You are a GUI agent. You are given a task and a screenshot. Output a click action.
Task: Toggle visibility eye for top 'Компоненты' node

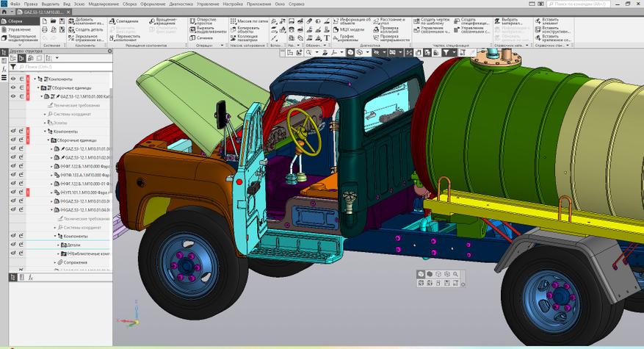tap(12, 78)
